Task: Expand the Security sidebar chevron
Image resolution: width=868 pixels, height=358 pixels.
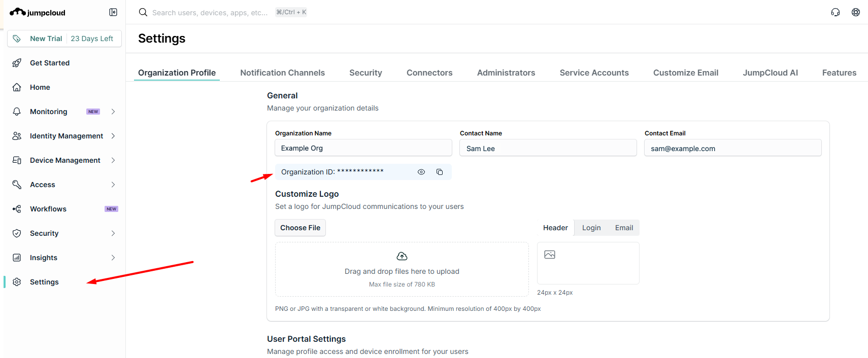Action: pyautogui.click(x=113, y=233)
